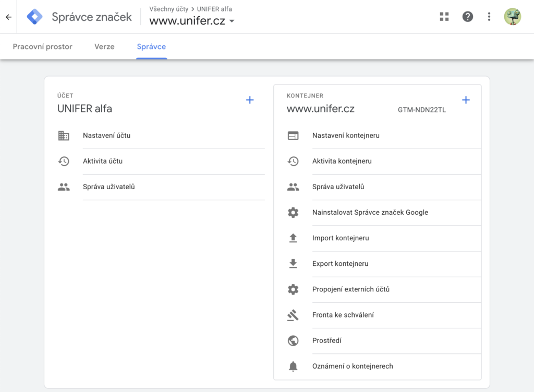Click the Tag Manager logo icon
This screenshot has height=392, width=534.
(x=35, y=17)
